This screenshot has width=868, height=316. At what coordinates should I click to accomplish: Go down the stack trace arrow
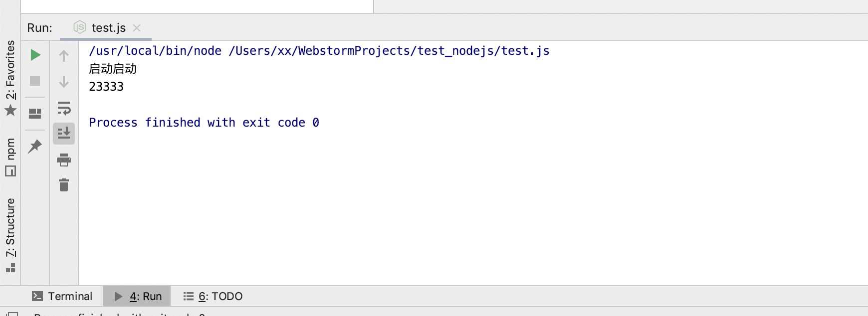(x=64, y=82)
